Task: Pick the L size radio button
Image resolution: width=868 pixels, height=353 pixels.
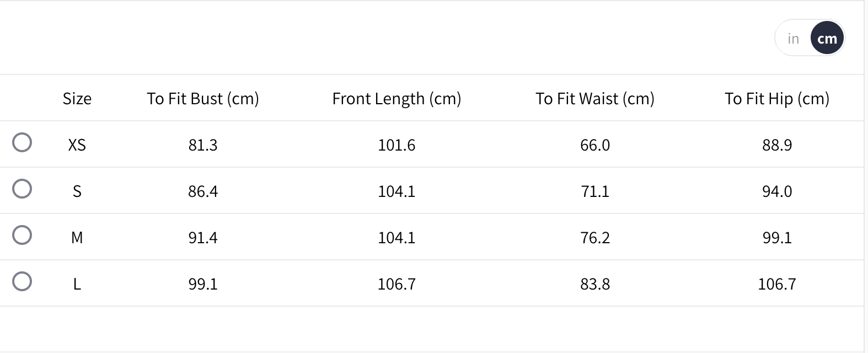Action: pos(22,282)
